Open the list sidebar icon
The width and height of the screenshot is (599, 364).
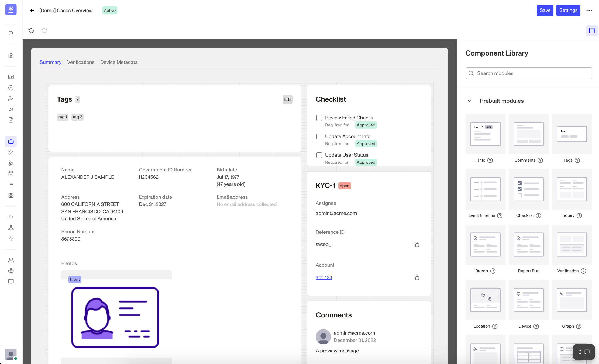tap(11, 185)
